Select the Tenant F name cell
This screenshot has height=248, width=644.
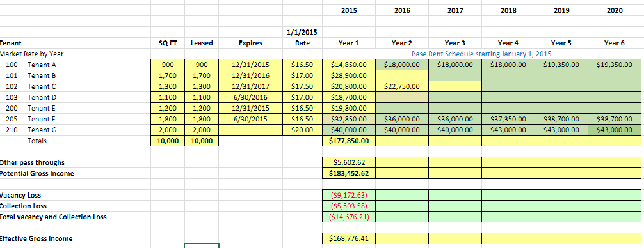click(88, 119)
